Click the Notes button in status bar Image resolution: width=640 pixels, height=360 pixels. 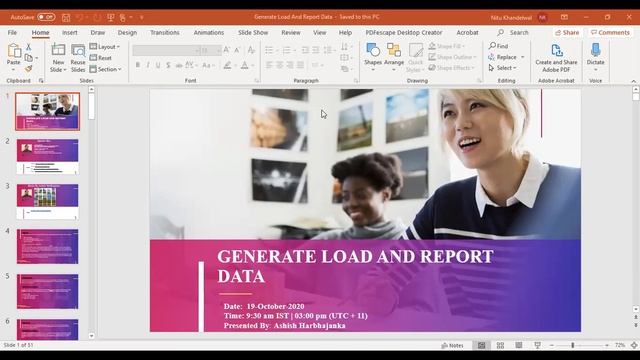(452, 345)
